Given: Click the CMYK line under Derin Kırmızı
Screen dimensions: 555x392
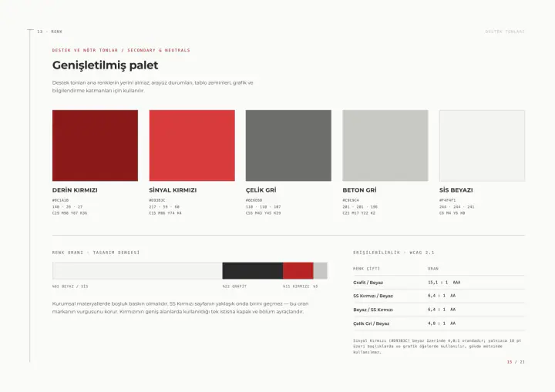Looking at the screenshot, I should click(69, 213).
